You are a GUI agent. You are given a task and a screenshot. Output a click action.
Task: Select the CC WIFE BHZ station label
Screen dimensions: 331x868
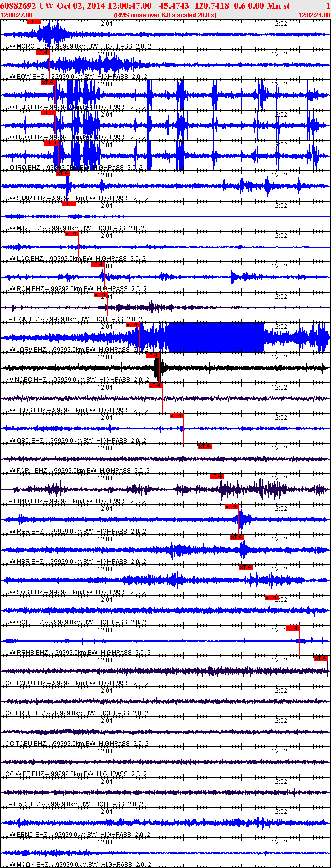click(x=25, y=774)
